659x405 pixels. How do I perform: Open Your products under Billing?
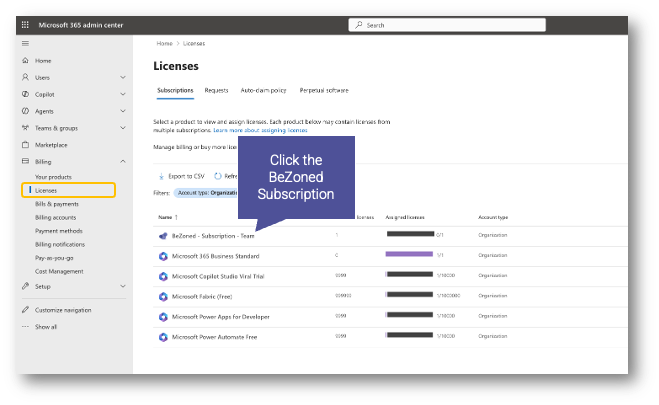pos(53,177)
